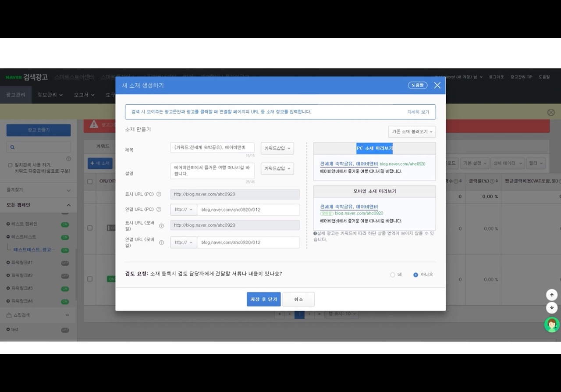Click the 도움말 pill in the dialog header
This screenshot has width=561, height=392.
(418, 86)
